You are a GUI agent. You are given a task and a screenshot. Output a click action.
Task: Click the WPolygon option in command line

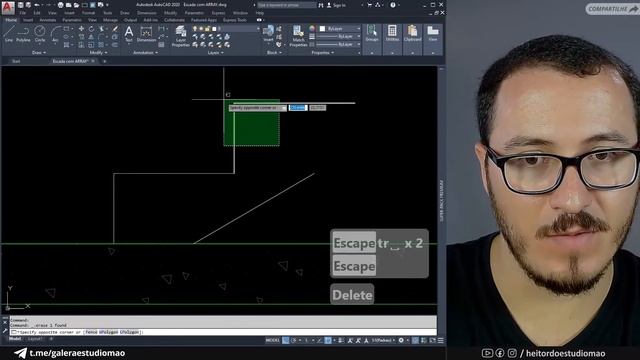[x=109, y=332]
